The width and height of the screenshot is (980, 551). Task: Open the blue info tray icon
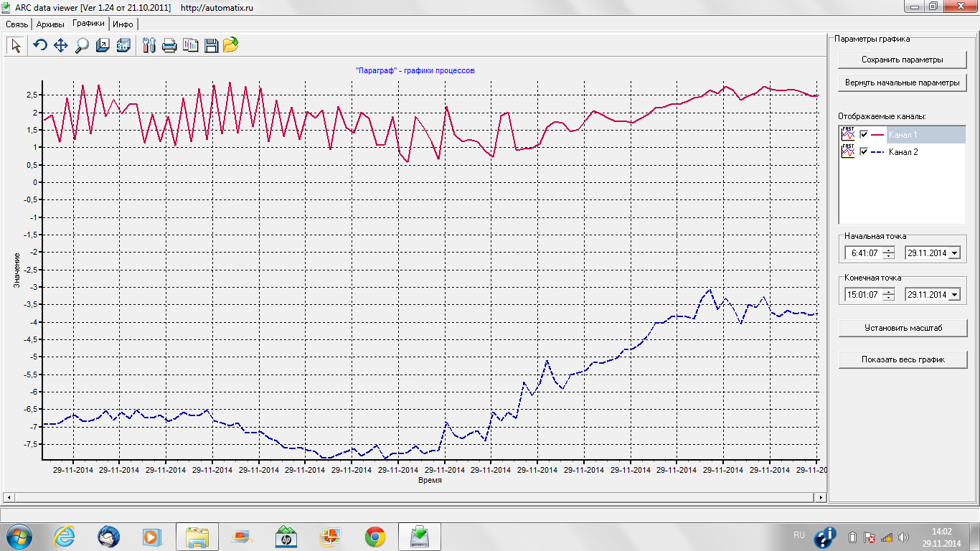[x=826, y=537]
